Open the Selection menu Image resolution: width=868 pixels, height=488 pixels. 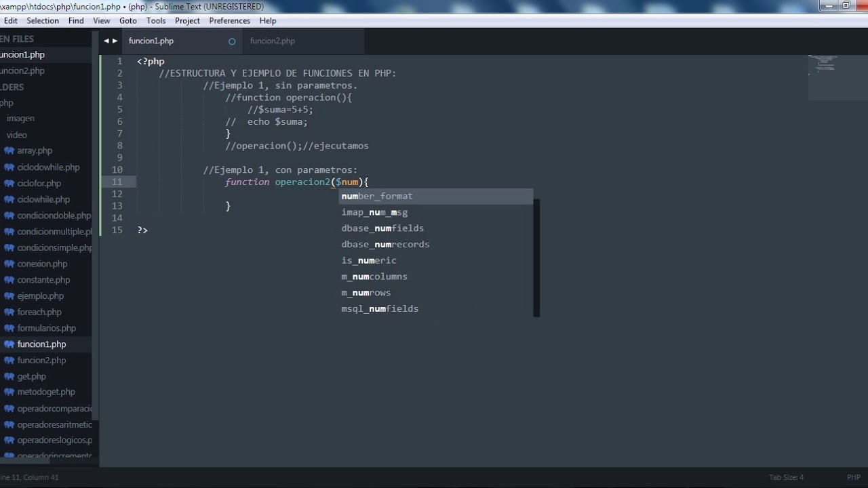point(43,20)
